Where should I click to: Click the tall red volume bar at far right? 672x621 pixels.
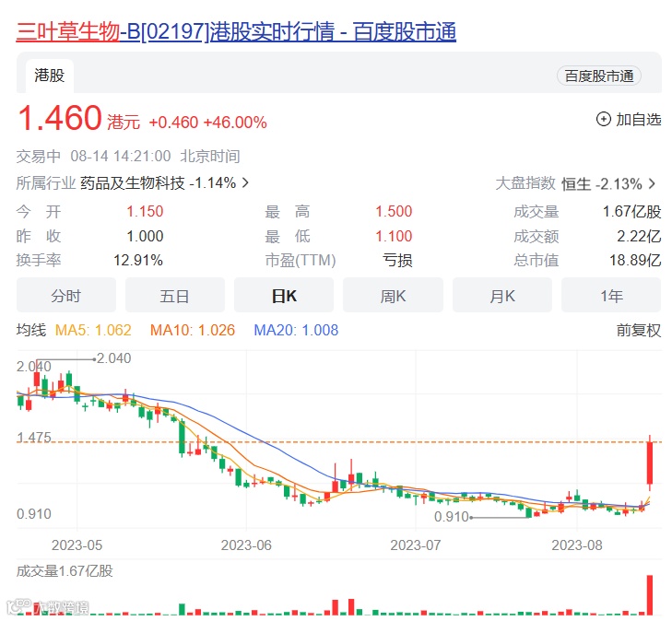click(x=650, y=595)
